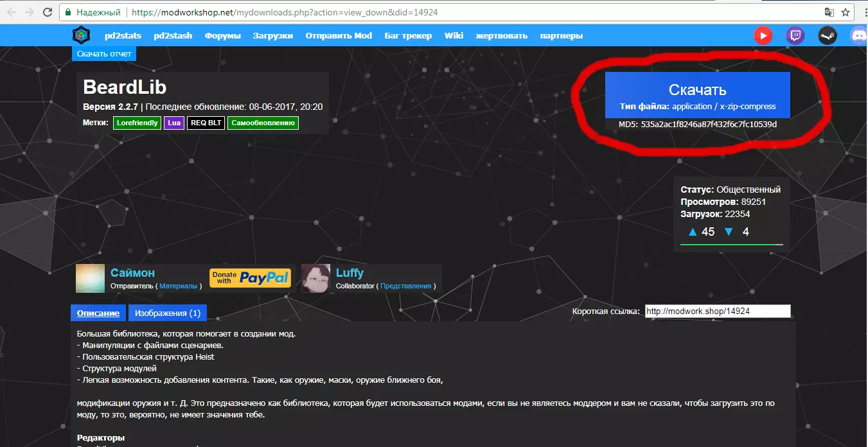Click the short link field modwork.shop/14924

coord(718,311)
